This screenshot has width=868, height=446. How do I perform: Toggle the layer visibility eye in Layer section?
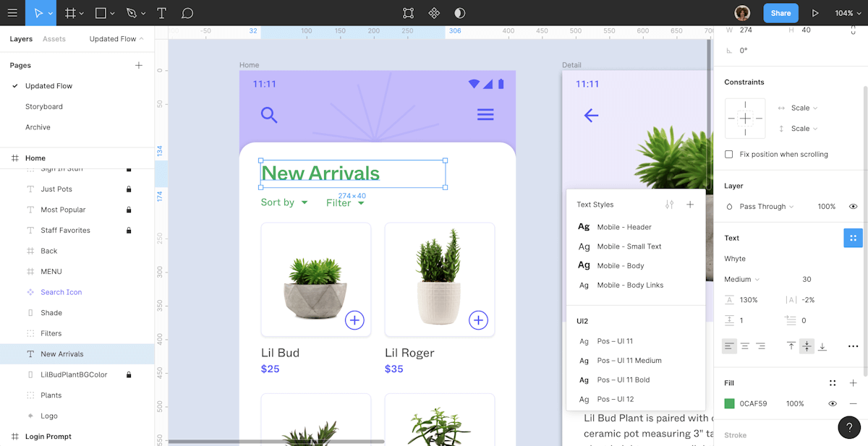point(853,206)
